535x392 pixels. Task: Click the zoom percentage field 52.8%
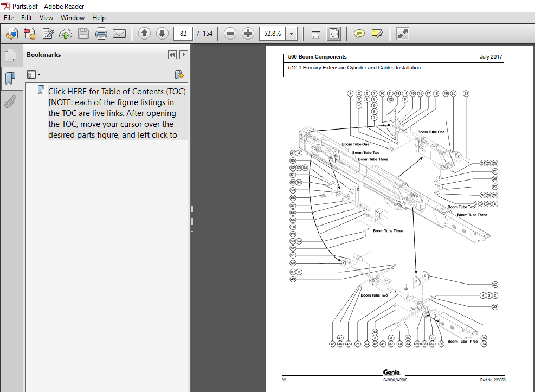[x=272, y=34]
